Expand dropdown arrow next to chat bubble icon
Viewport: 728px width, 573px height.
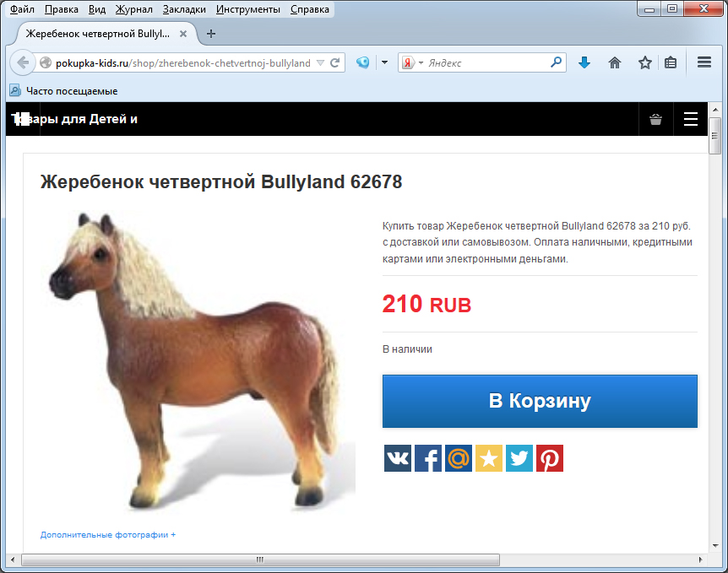(x=384, y=62)
